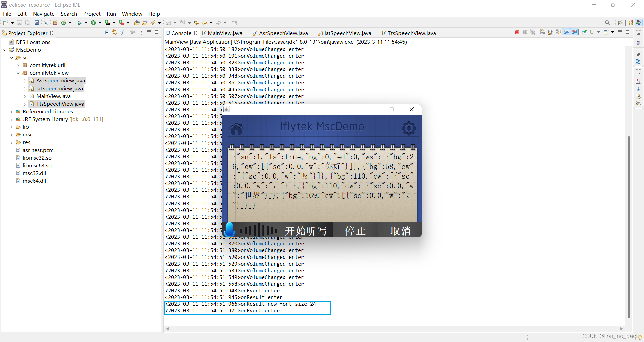Switch to the Java perspective button
The width and height of the screenshot is (644, 342).
click(639, 23)
